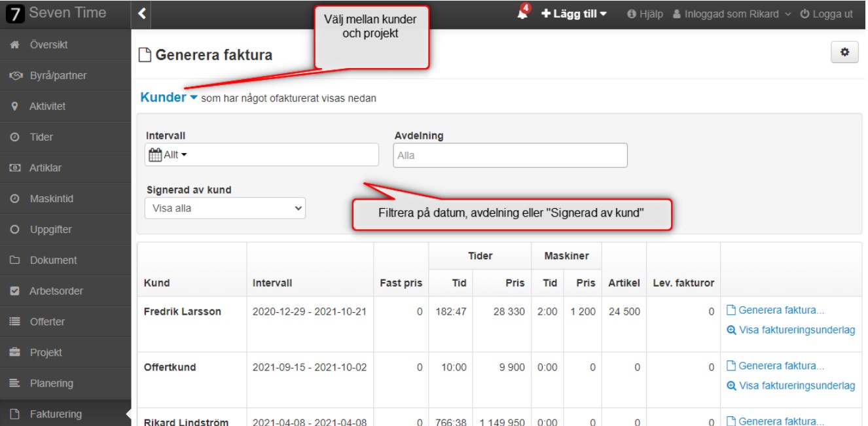
Task: Click the 9 900 price cell
Action: coord(512,367)
